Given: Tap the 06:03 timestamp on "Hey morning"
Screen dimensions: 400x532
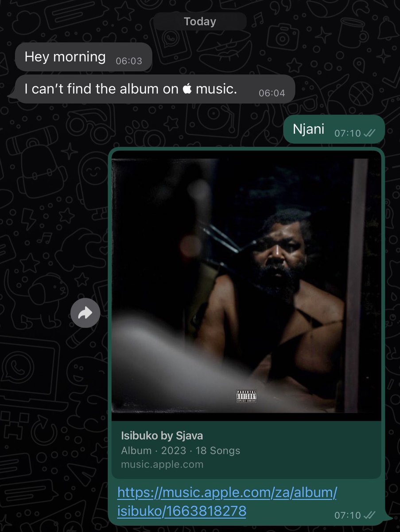Looking at the screenshot, I should 129,61.
